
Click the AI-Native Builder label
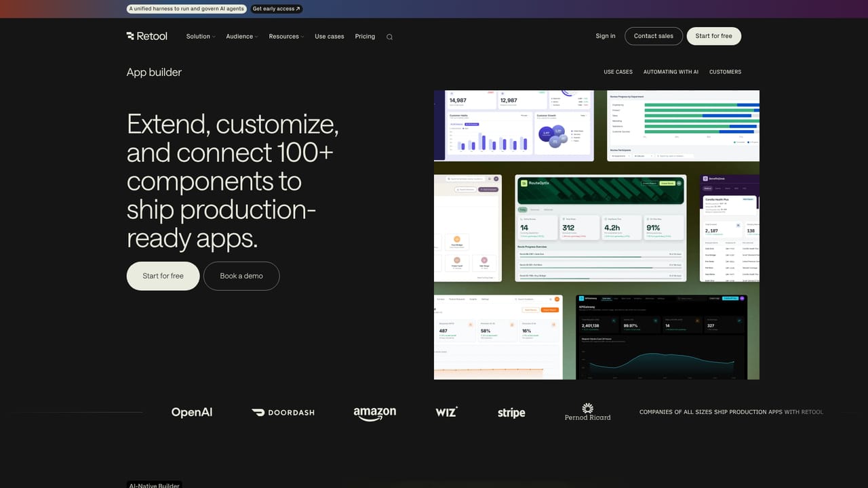[x=155, y=485]
